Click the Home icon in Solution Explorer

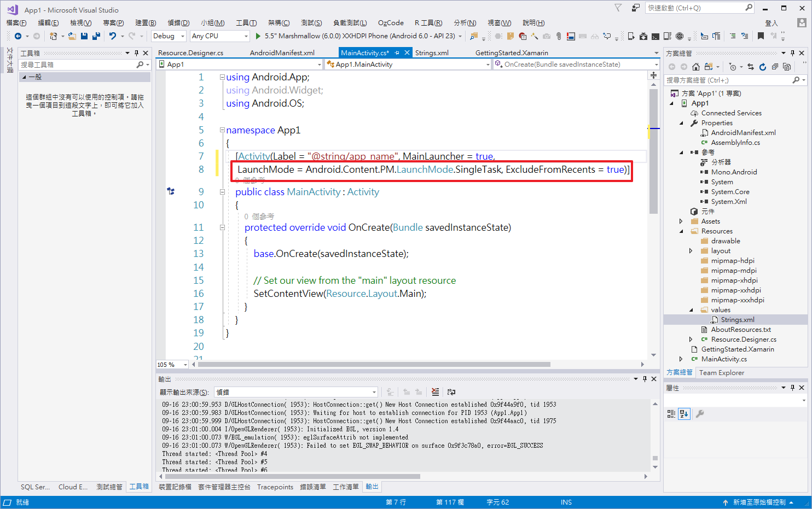pyautogui.click(x=696, y=67)
